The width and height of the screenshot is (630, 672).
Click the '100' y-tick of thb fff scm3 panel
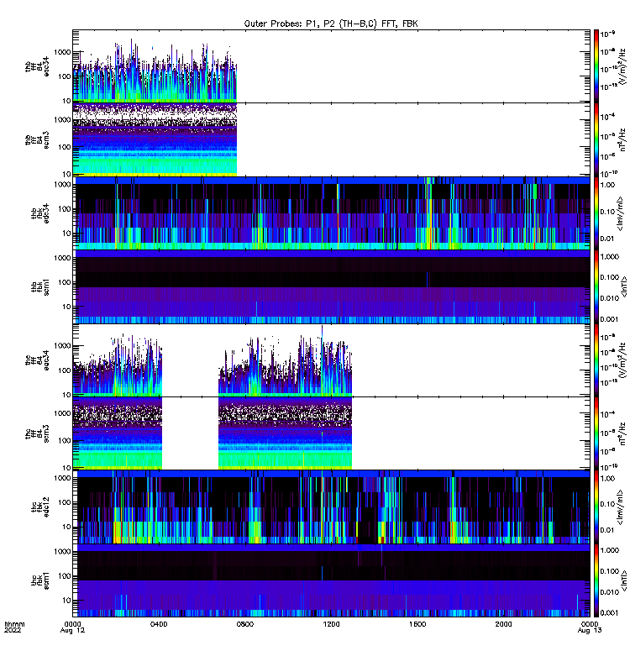65,147
